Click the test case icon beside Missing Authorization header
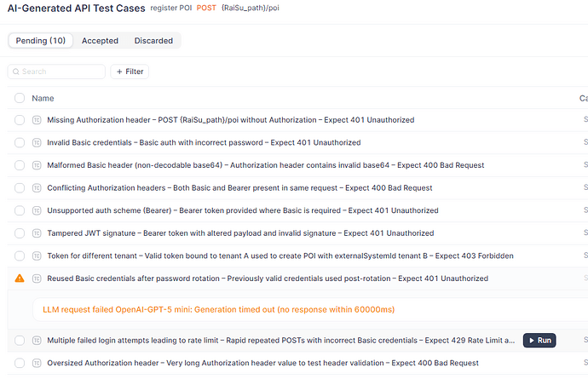588x379 pixels. (x=37, y=120)
